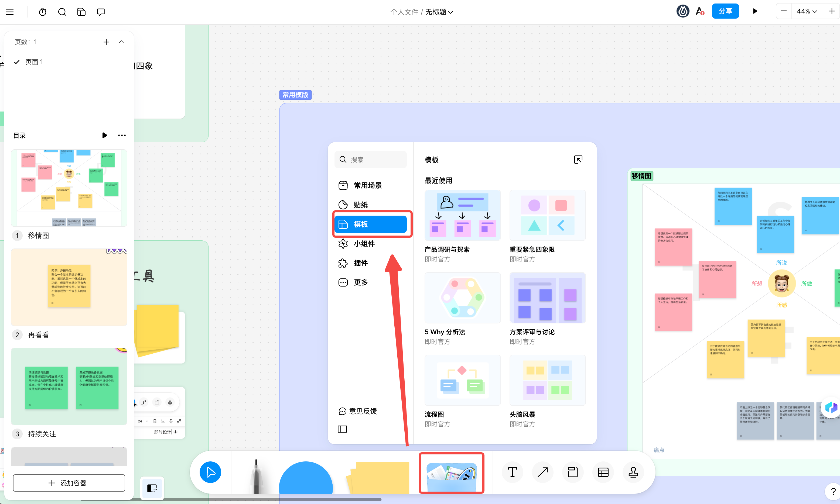Click the horizontal canvas scrollbar
Screen dimensions: 840x504
click(x=231, y=500)
